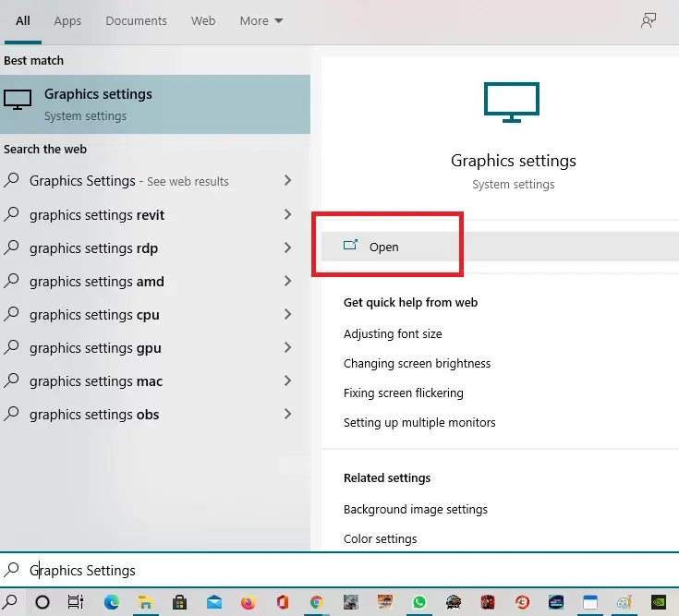Select graphics settings cpu suggestion
Screen dimensions: 679x616
tap(155, 314)
